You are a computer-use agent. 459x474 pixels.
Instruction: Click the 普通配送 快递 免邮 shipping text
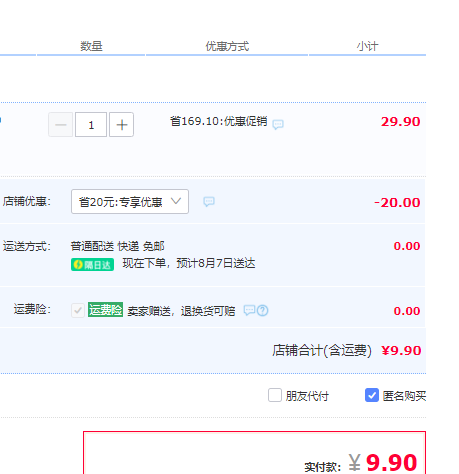[118, 246]
